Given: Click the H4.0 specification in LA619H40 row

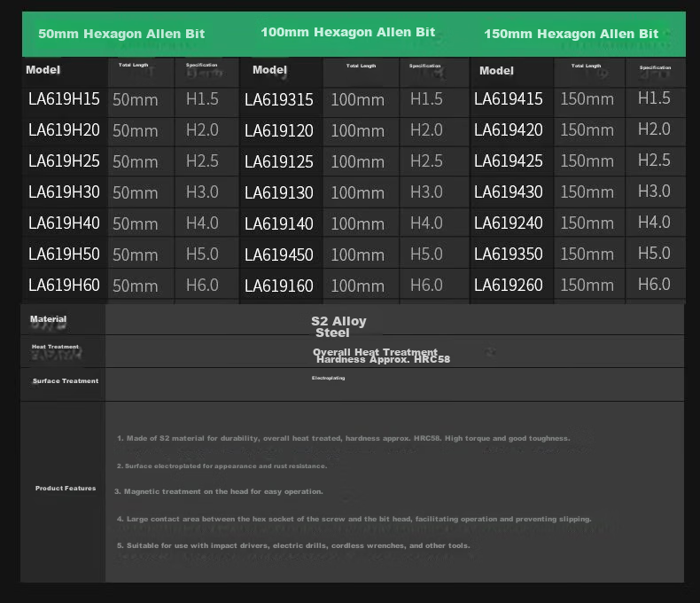Looking at the screenshot, I should pyautogui.click(x=202, y=223).
